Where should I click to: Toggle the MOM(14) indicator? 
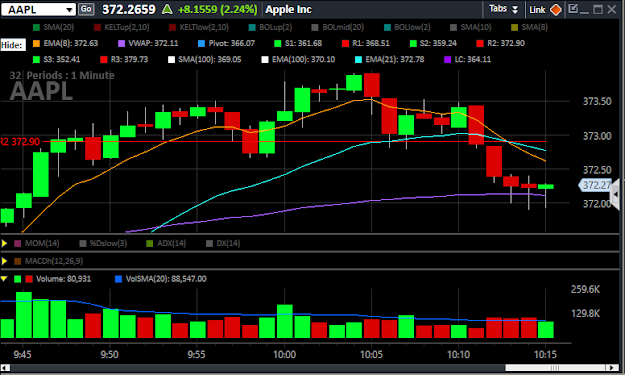(x=37, y=243)
